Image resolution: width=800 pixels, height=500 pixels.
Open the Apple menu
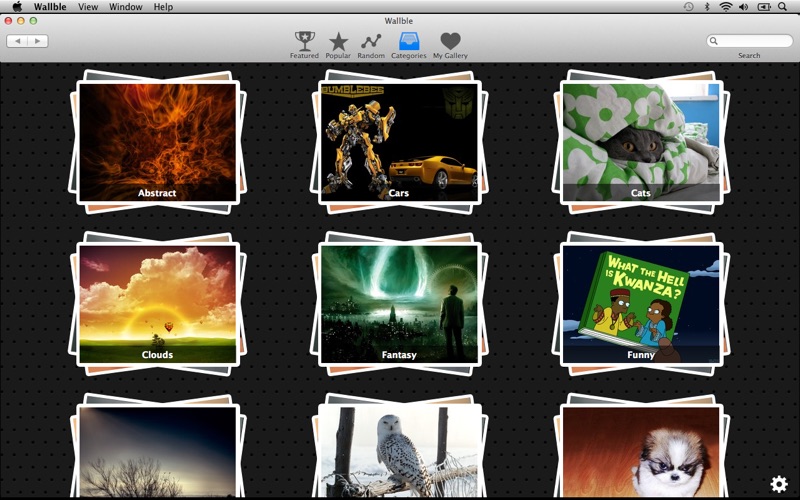coord(17,7)
